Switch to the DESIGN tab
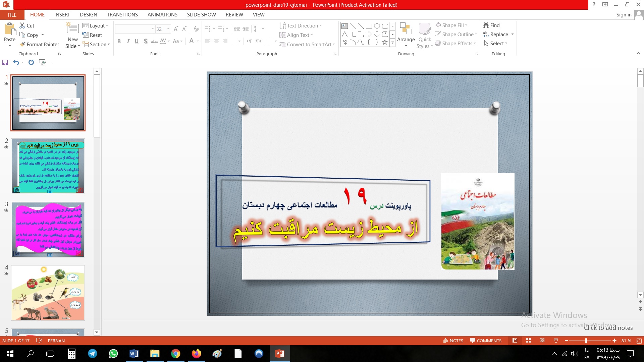This screenshot has width=644, height=362. click(88, 15)
